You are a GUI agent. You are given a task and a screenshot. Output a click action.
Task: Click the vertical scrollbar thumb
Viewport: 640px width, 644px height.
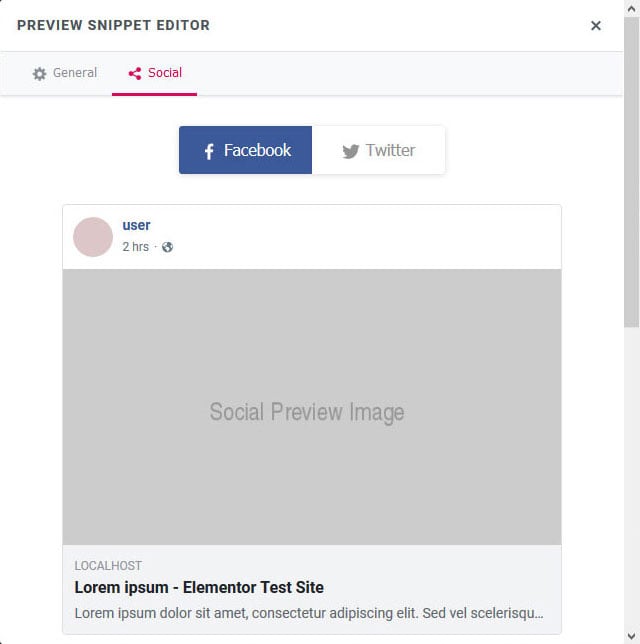click(631, 170)
